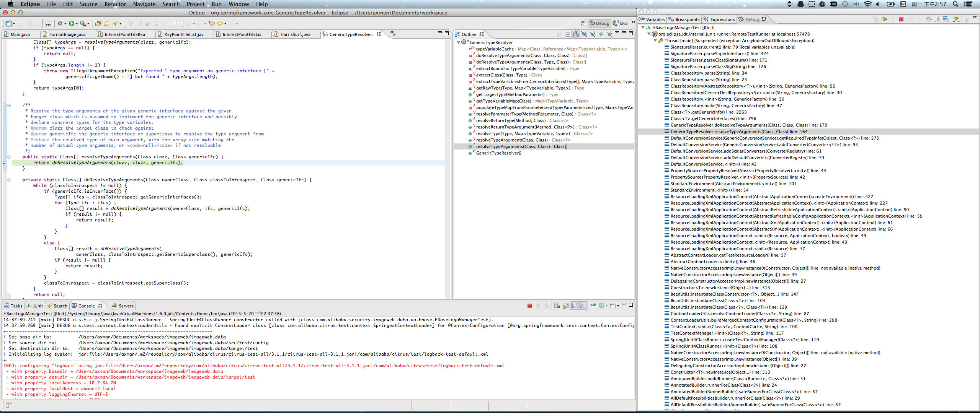Select GenericTypeResolver.doResolveTypeArguments line 170 stack frame

click(748, 125)
